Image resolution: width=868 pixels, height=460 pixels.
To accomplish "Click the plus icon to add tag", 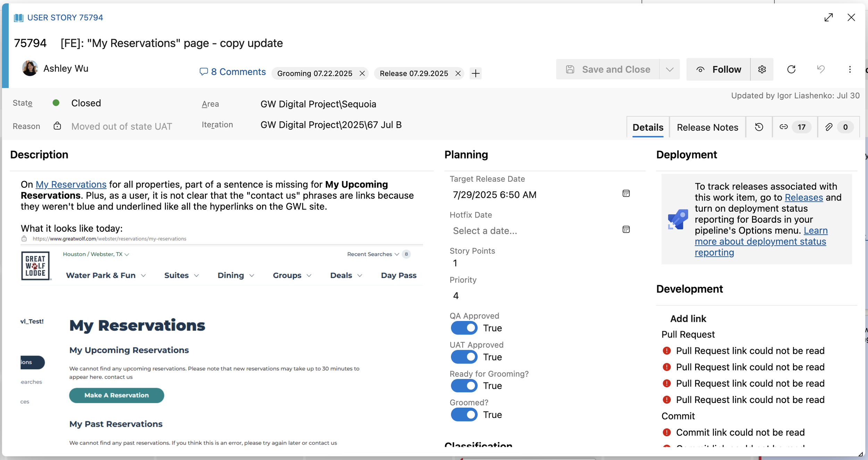I will click(475, 73).
